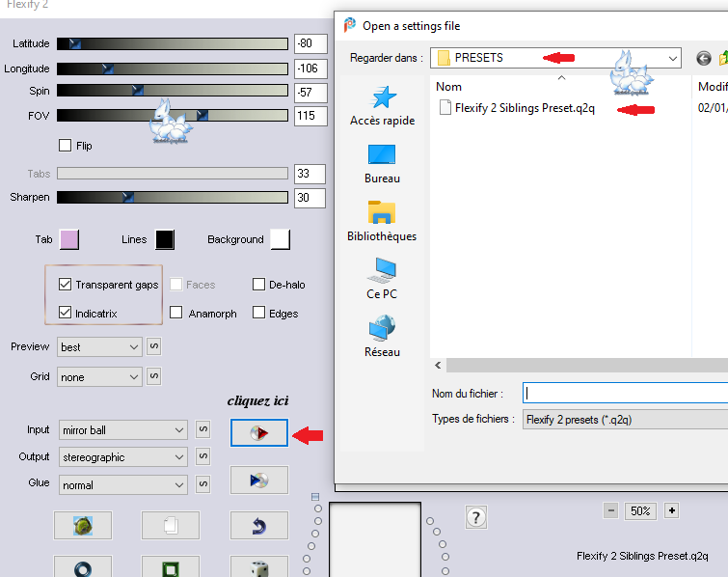Open Bibliothèques in dialog sidebar
This screenshot has width=728, height=577.
tap(382, 222)
